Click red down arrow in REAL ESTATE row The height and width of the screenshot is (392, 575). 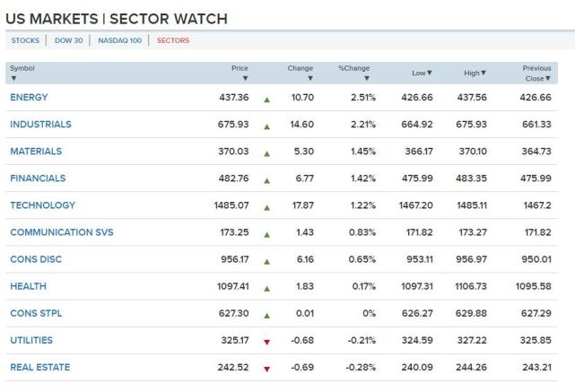coord(266,369)
